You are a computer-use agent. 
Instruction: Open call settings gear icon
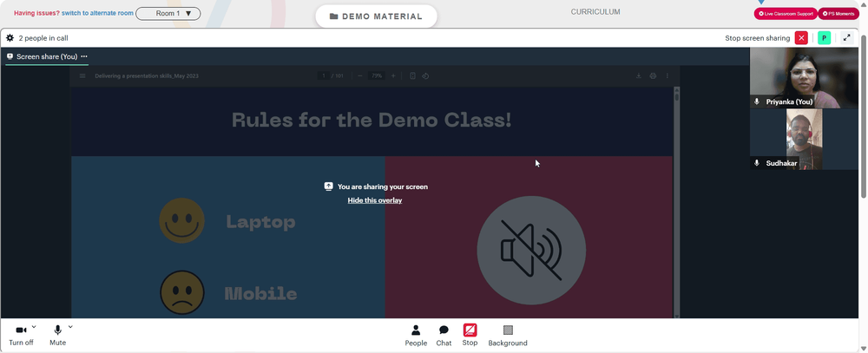(10, 38)
